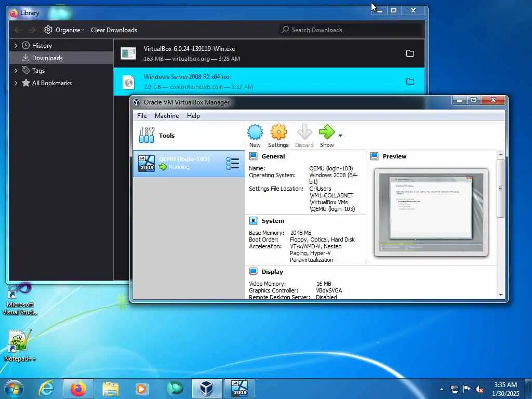Image resolution: width=532 pixels, height=399 pixels.
Task: Click the System section heading
Action: coord(273,221)
